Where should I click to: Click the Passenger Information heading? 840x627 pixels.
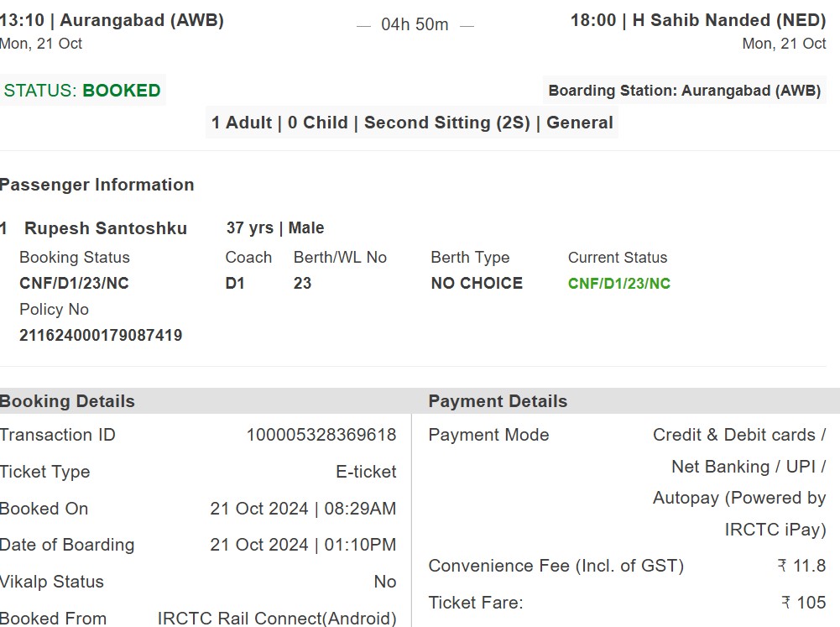tap(97, 185)
